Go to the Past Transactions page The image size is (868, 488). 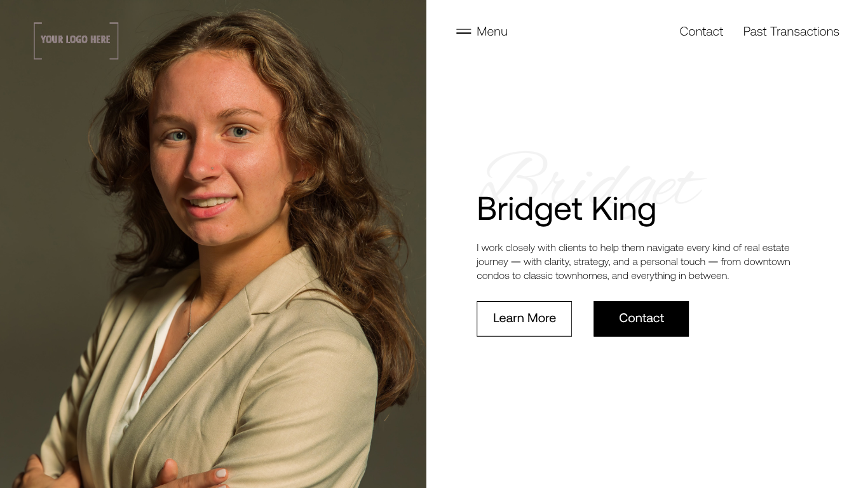[x=791, y=32]
